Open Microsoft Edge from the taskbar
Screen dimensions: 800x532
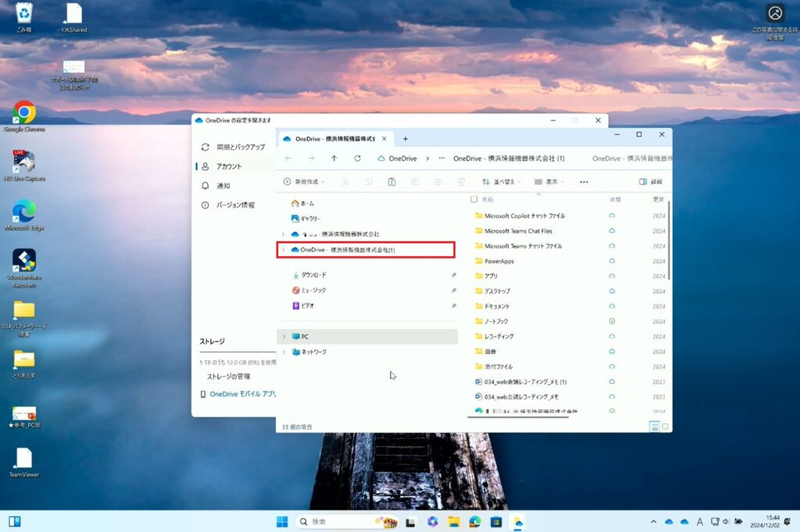tap(475, 521)
